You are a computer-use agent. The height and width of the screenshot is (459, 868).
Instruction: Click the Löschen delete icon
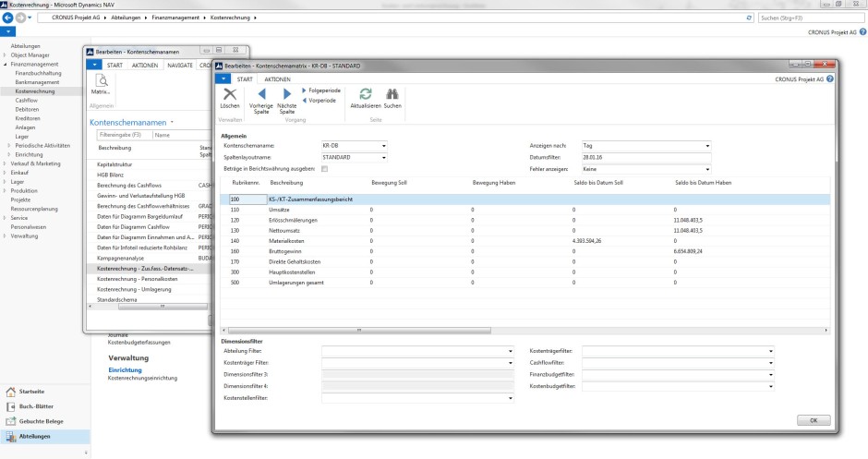tap(230, 95)
